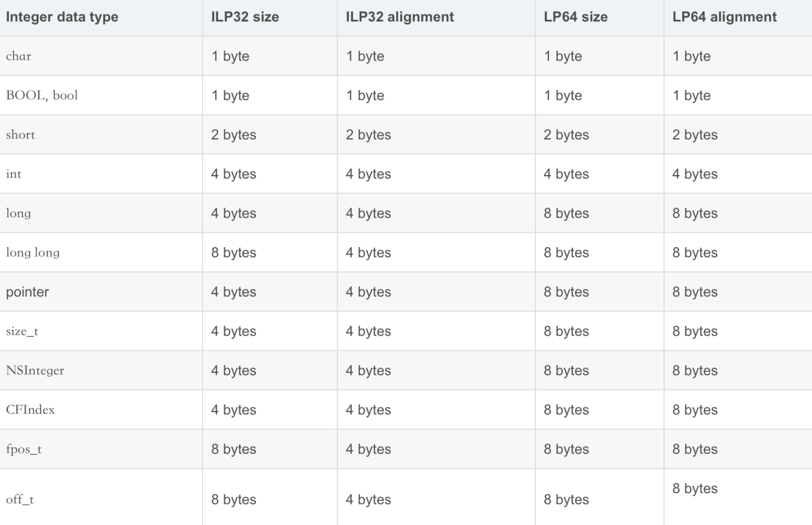Click the fpos_t row label
The image size is (812, 525).
click(24, 449)
